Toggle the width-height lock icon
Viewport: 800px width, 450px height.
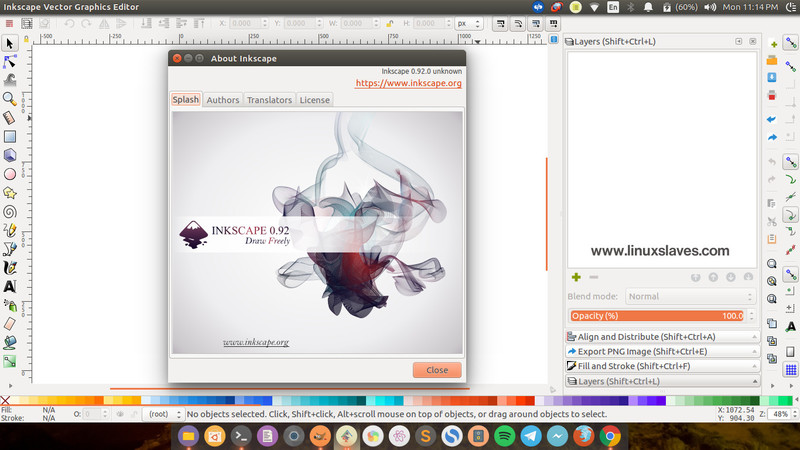(x=389, y=23)
